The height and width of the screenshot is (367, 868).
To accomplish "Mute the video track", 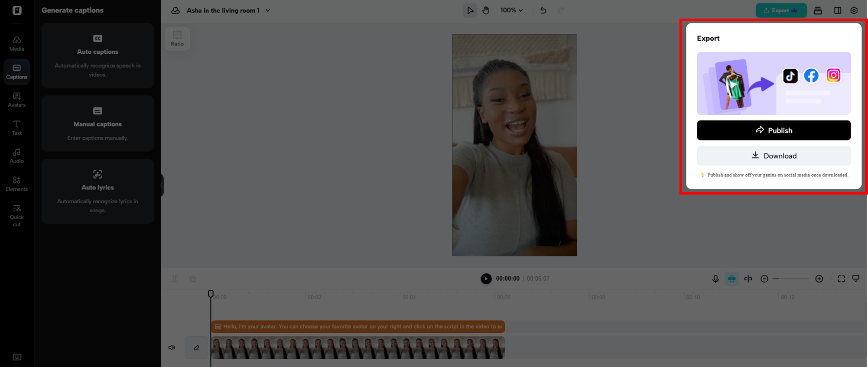I will [172, 348].
